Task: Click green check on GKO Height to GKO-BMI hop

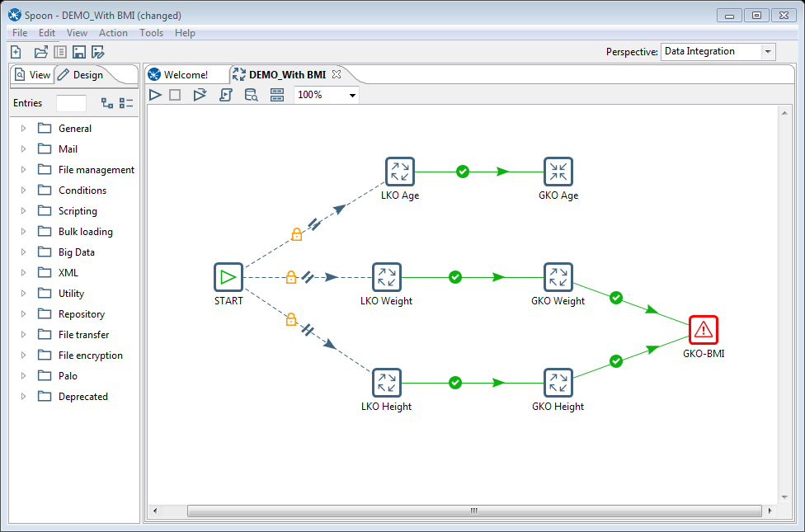Action: tap(616, 361)
